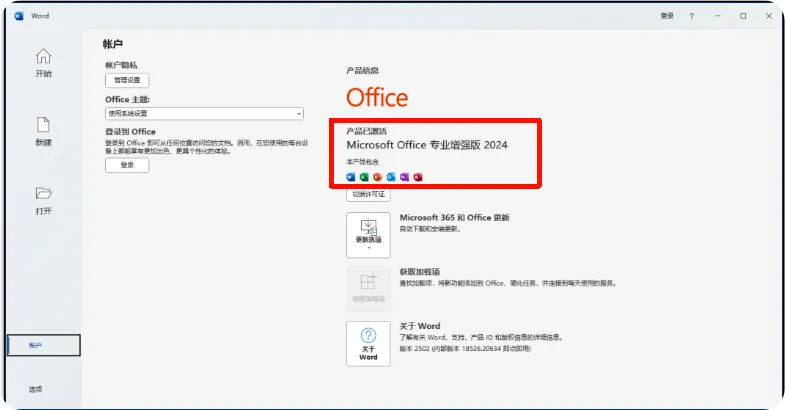Open 选项 in the sidebar
Image resolution: width=785 pixels, height=410 pixels.
(36, 389)
